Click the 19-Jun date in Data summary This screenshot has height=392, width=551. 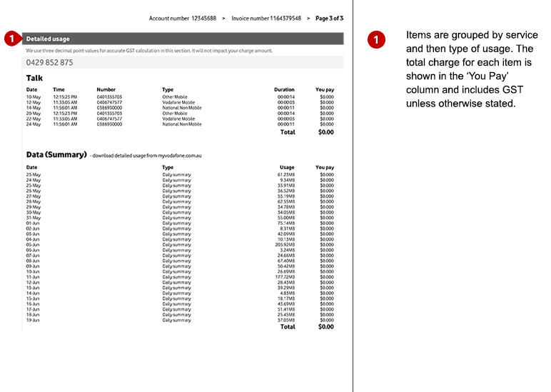pyautogui.click(x=33, y=321)
